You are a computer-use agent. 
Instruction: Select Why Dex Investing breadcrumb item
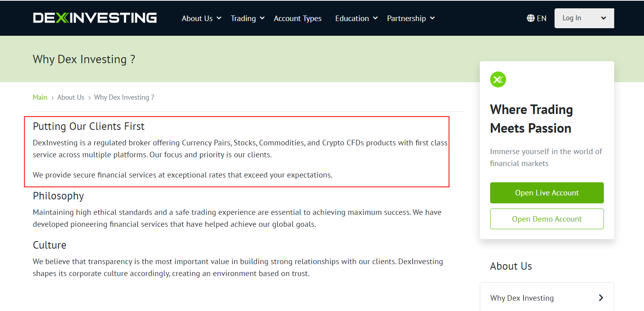124,97
